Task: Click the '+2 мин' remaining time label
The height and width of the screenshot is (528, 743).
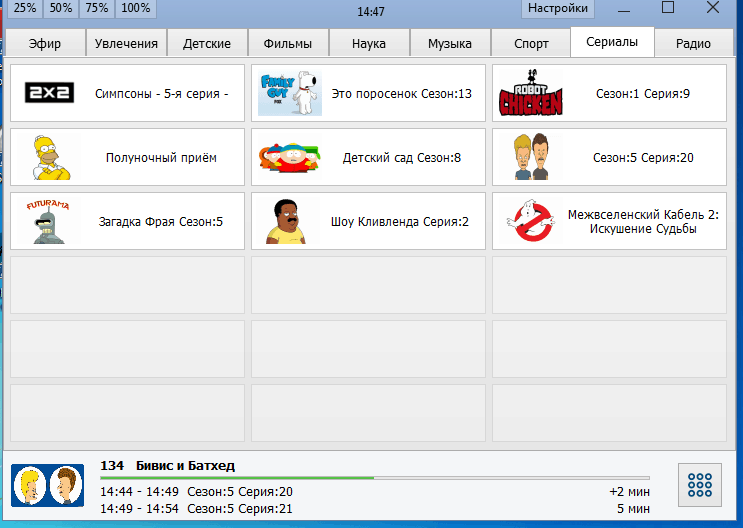Action: (629, 492)
